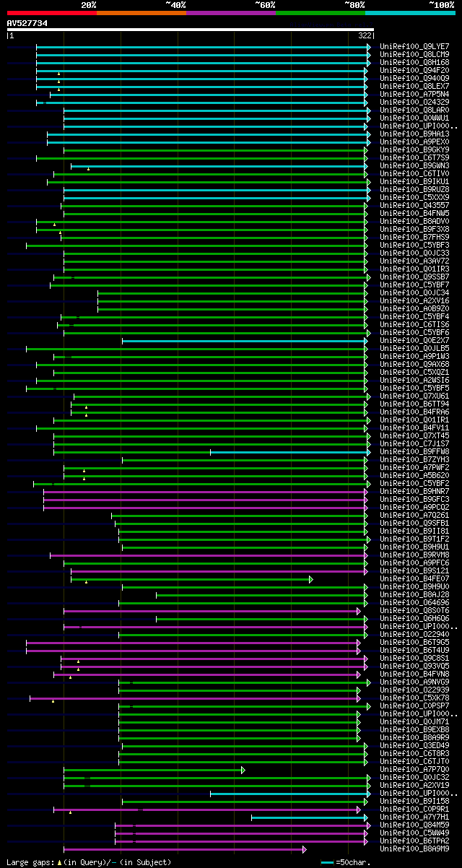Viewport: 462px width, 868px height.
Task: Choose UniRef100_B9GWN3 entry
Action: click(414, 165)
